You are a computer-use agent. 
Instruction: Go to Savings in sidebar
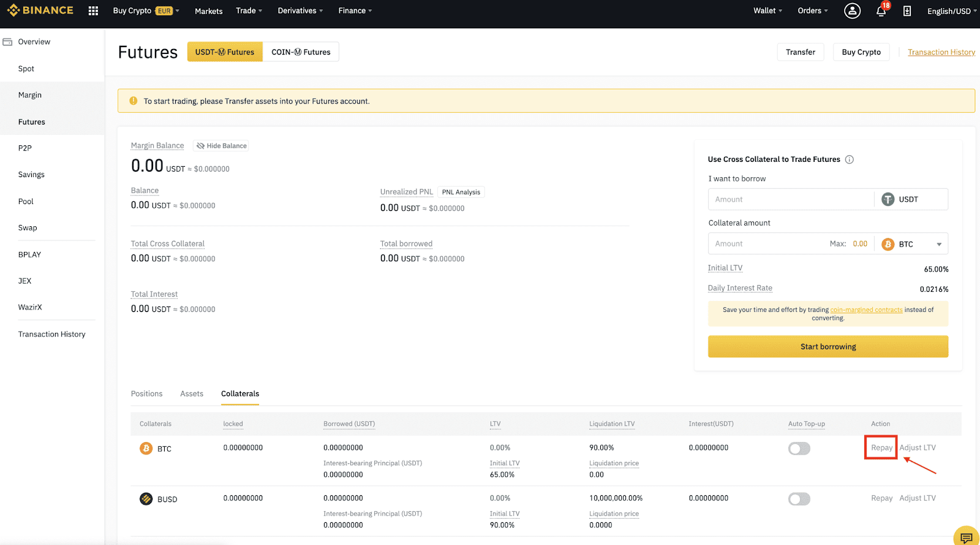point(31,175)
